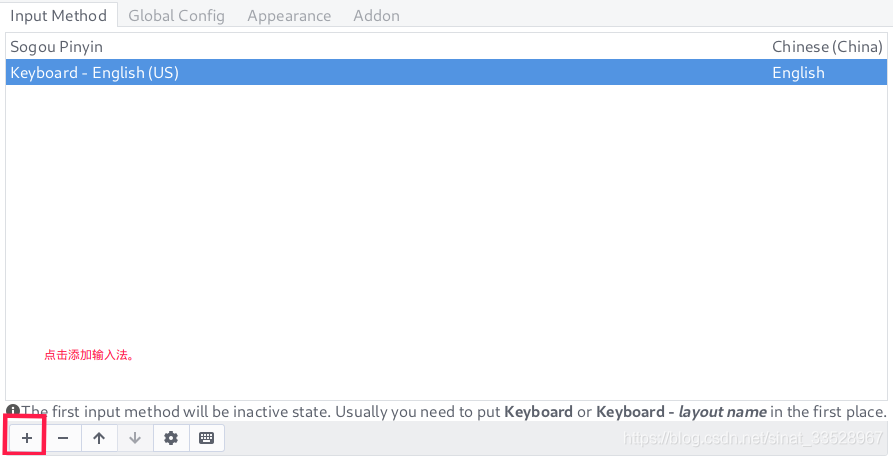Click bold 'Keyboard - layout name' hint text
This screenshot has width=893, height=457.
point(681,412)
